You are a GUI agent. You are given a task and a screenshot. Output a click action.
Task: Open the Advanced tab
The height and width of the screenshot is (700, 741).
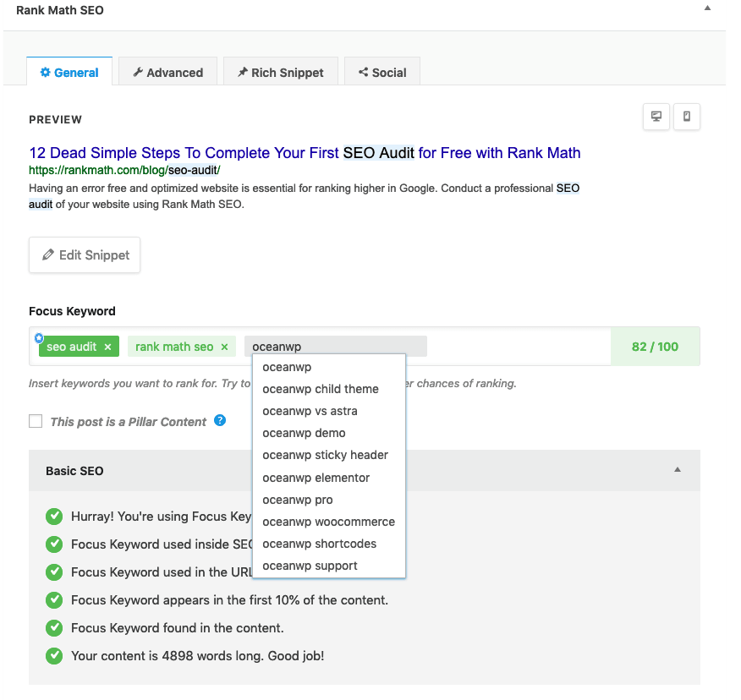167,72
